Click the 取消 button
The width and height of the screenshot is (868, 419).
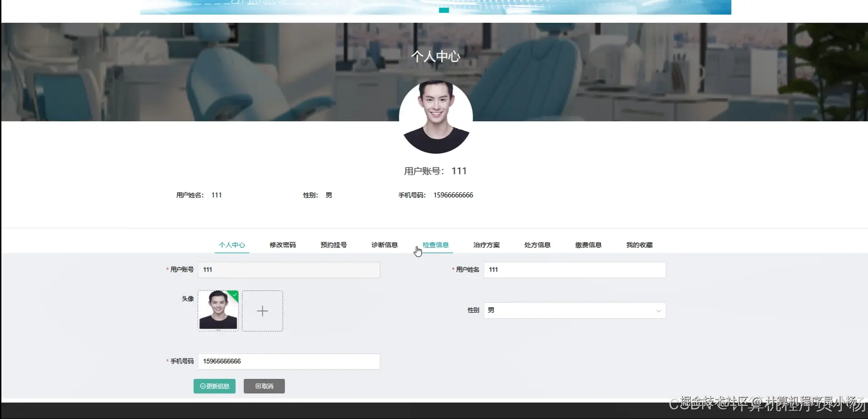click(x=264, y=386)
